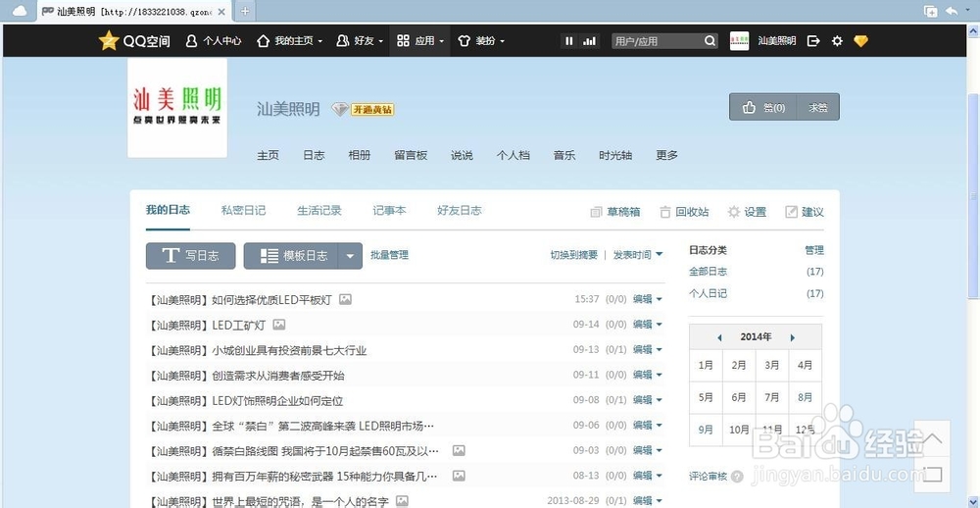Go to next year in calendar

click(793, 337)
